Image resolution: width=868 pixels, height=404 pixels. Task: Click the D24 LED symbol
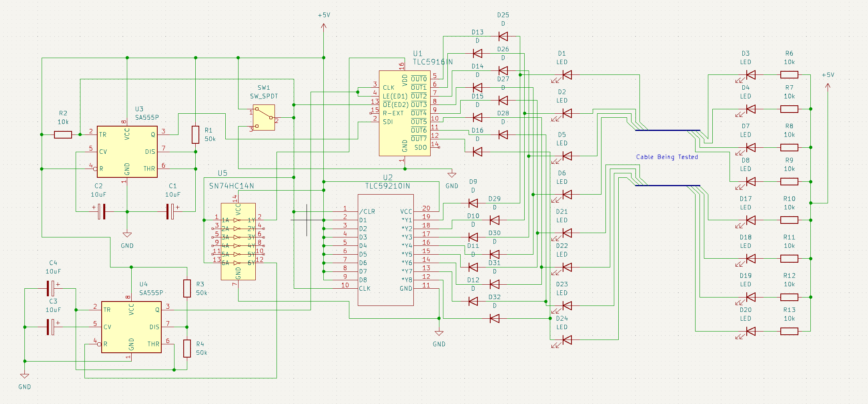[x=566, y=340]
